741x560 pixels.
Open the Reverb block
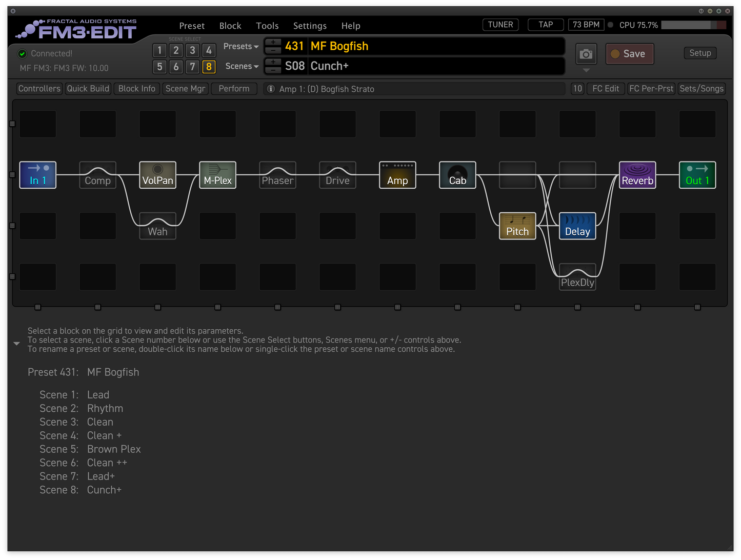[637, 175]
